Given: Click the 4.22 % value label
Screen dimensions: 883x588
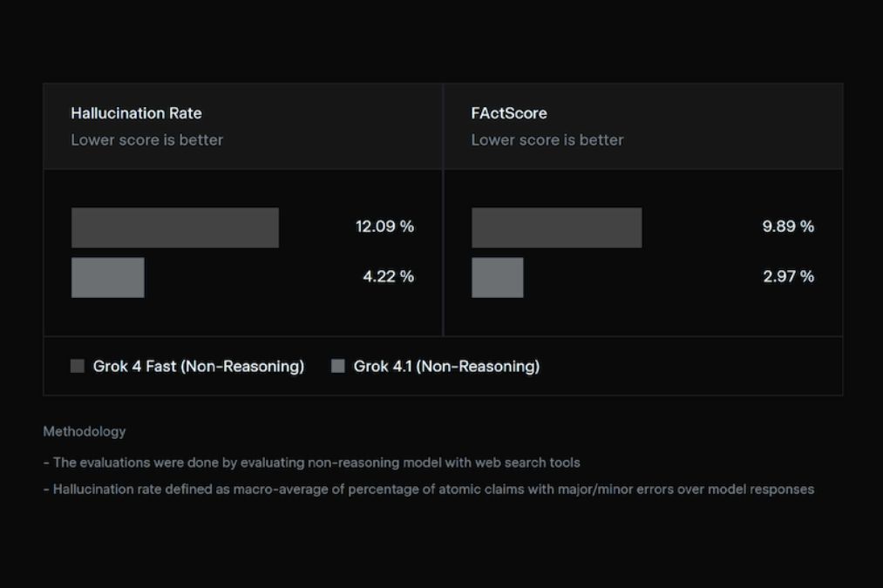Looking at the screenshot, I should [389, 277].
